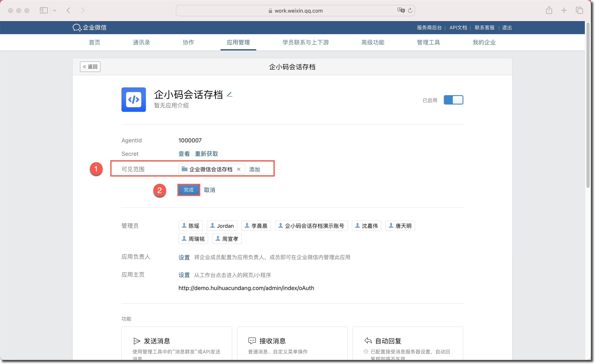Open the 自动回复 function card
This screenshot has width=595, height=364.
coord(408,343)
